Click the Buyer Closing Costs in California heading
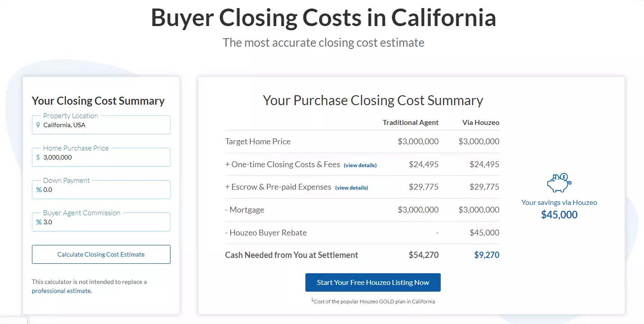Screen dimensions: 644x324 click(323, 18)
